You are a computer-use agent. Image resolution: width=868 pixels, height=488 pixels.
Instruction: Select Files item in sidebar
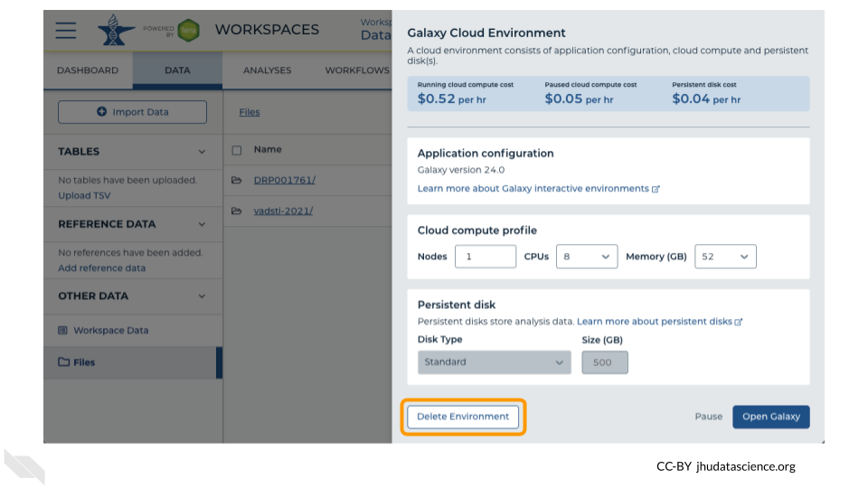pos(133,362)
